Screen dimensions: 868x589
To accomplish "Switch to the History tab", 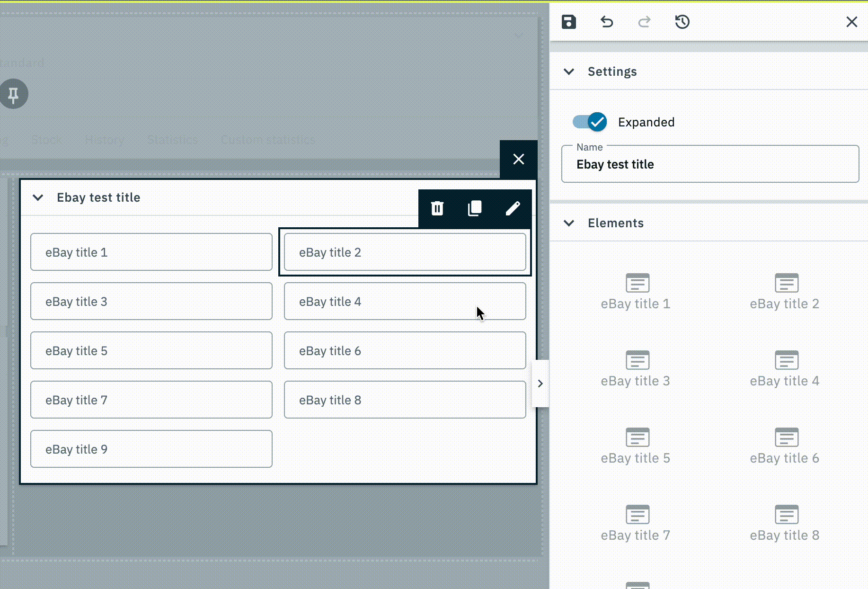I will (105, 140).
